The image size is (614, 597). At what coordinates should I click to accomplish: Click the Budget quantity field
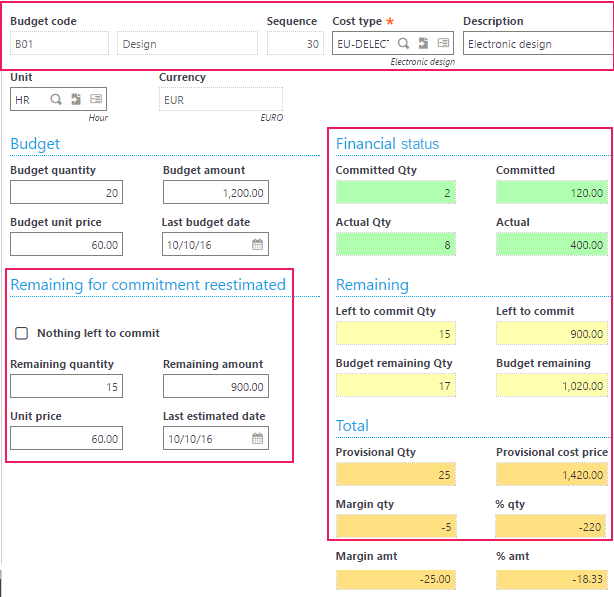click(x=66, y=192)
